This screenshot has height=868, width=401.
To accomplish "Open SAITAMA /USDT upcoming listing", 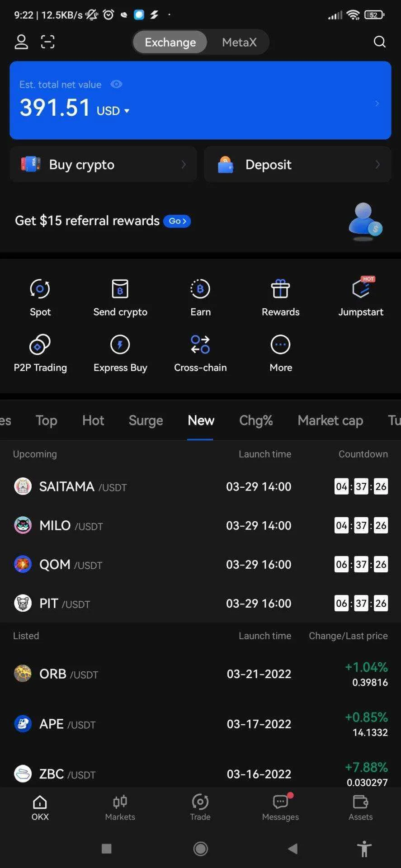I will (200, 486).
